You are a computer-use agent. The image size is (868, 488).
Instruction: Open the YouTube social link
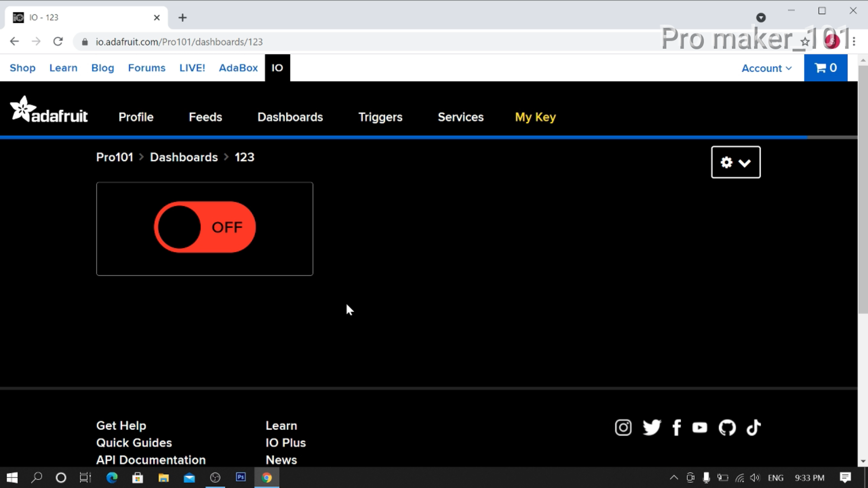[700, 427]
